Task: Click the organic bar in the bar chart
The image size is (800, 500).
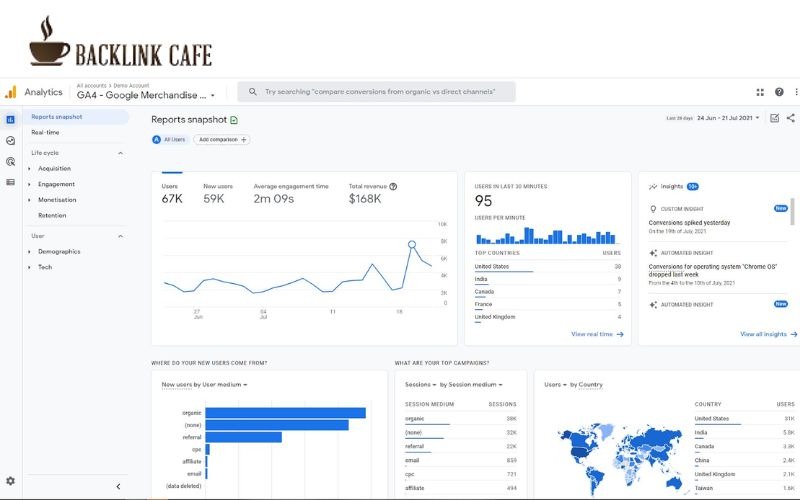Action: click(x=285, y=413)
